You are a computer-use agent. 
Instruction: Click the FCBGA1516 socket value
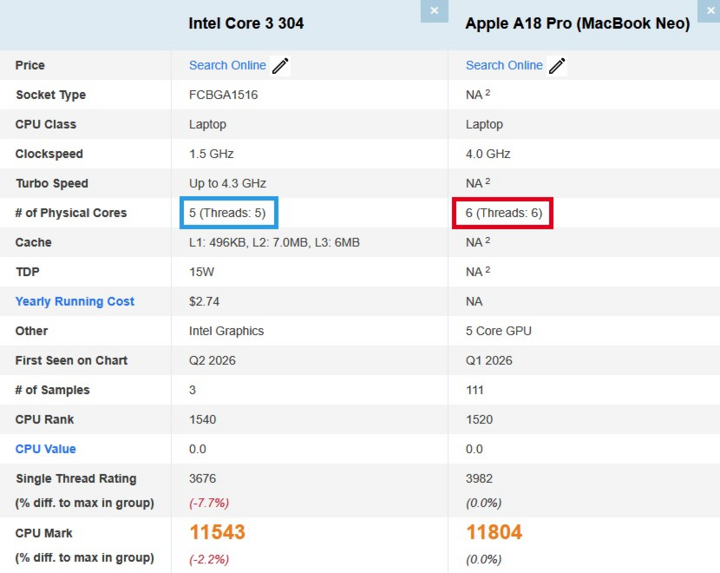[224, 95]
